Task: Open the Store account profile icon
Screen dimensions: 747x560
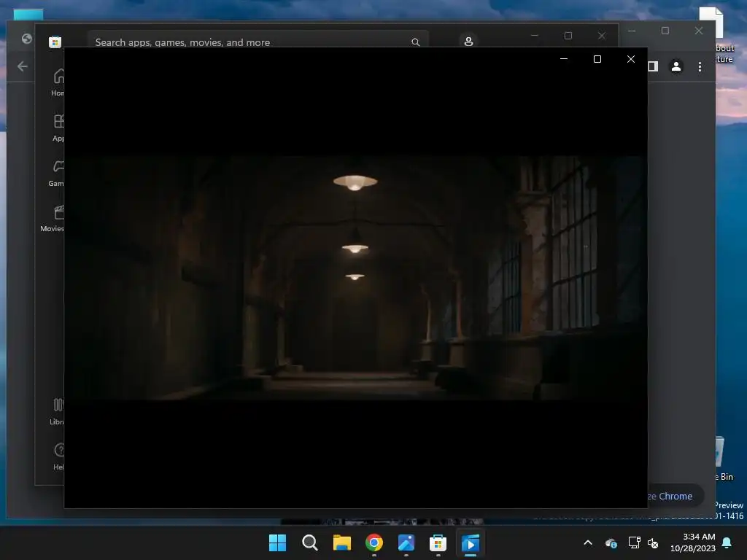Action: point(468,42)
